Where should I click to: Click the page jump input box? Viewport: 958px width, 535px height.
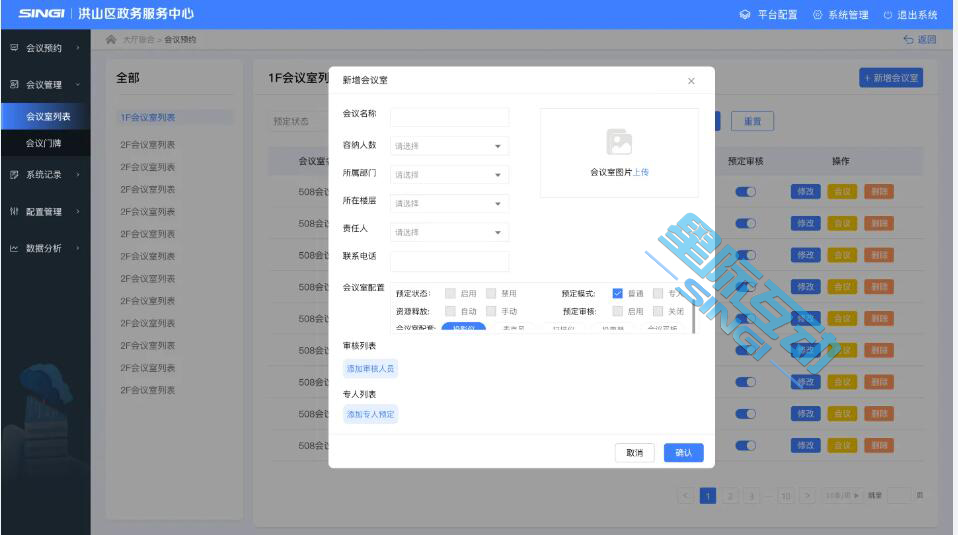[899, 495]
